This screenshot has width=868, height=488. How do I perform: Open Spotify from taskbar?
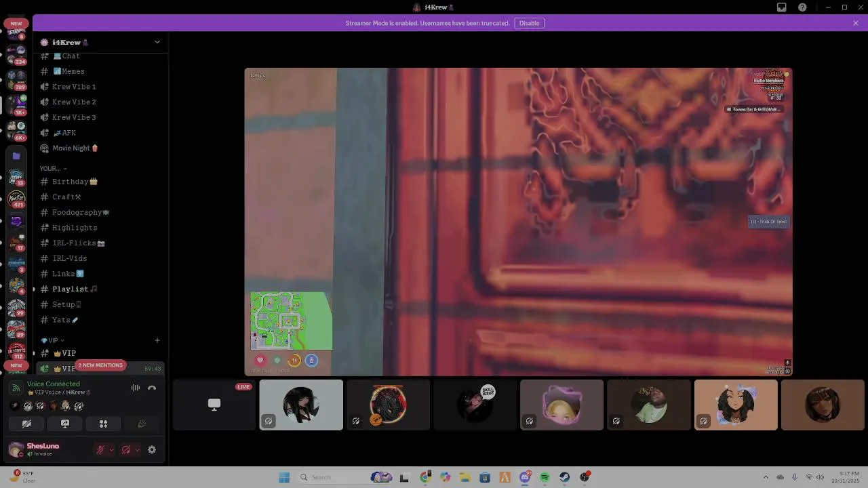click(x=545, y=477)
